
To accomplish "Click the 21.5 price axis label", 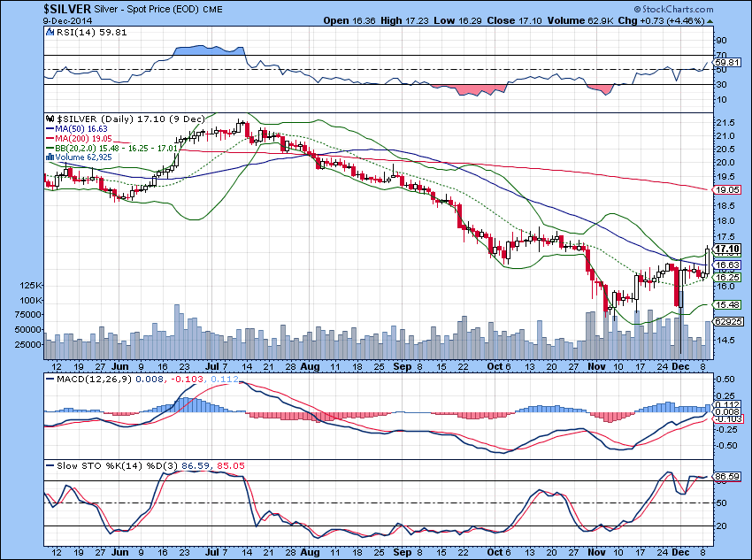I will point(725,122).
